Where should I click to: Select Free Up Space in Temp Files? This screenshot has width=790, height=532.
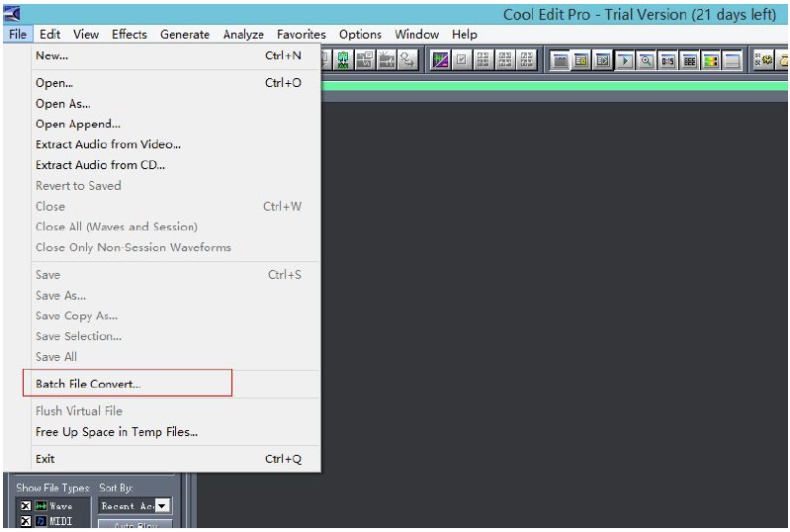(x=117, y=431)
